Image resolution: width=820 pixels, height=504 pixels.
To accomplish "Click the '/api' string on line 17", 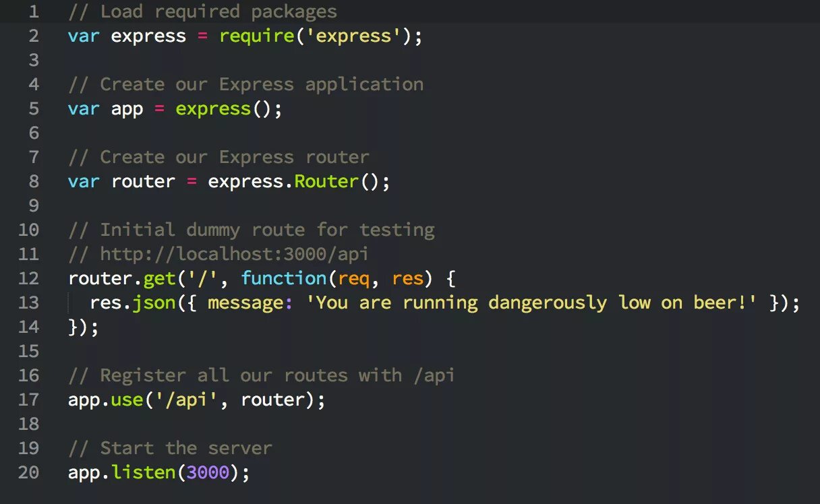I will (187, 400).
